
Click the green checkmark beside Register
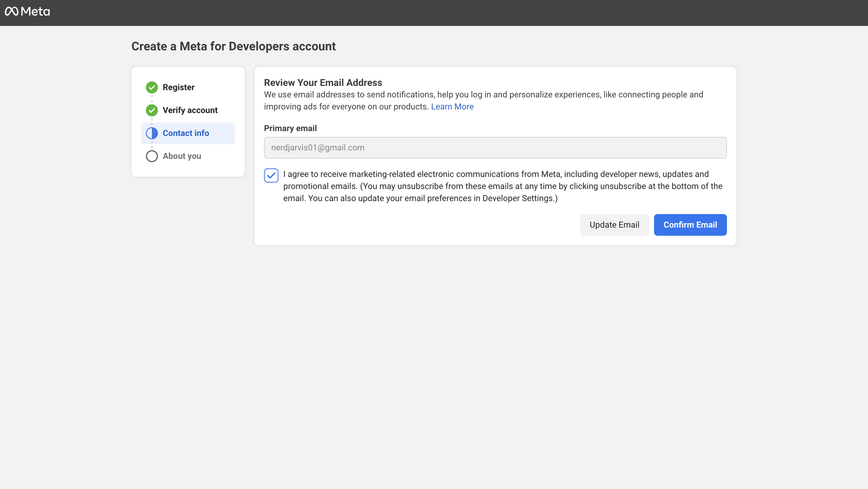[152, 87]
